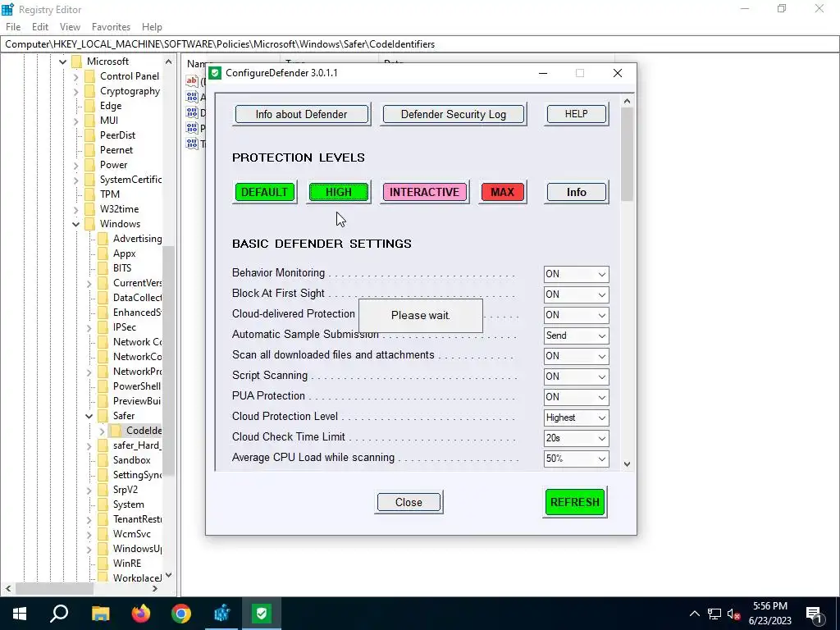Open network status tray icon
The height and width of the screenshot is (630, 840).
[714, 614]
